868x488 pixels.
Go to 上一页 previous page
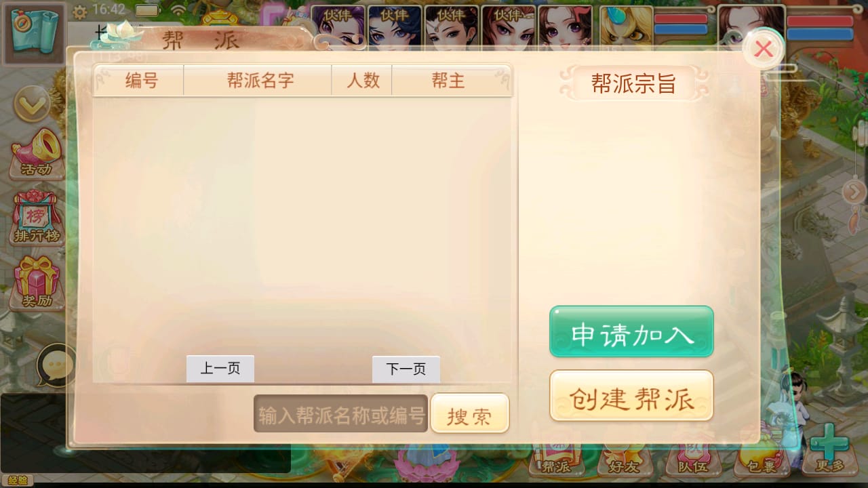(220, 369)
